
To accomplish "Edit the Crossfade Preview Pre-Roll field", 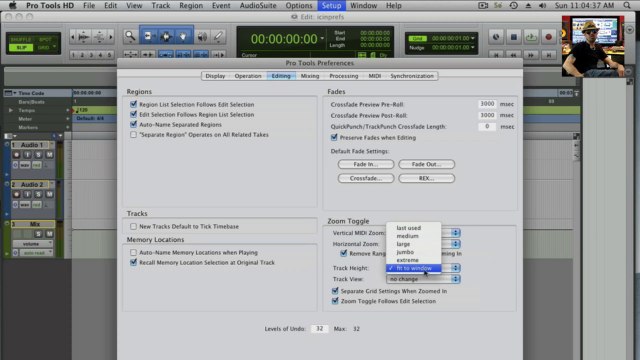I will tap(487, 104).
